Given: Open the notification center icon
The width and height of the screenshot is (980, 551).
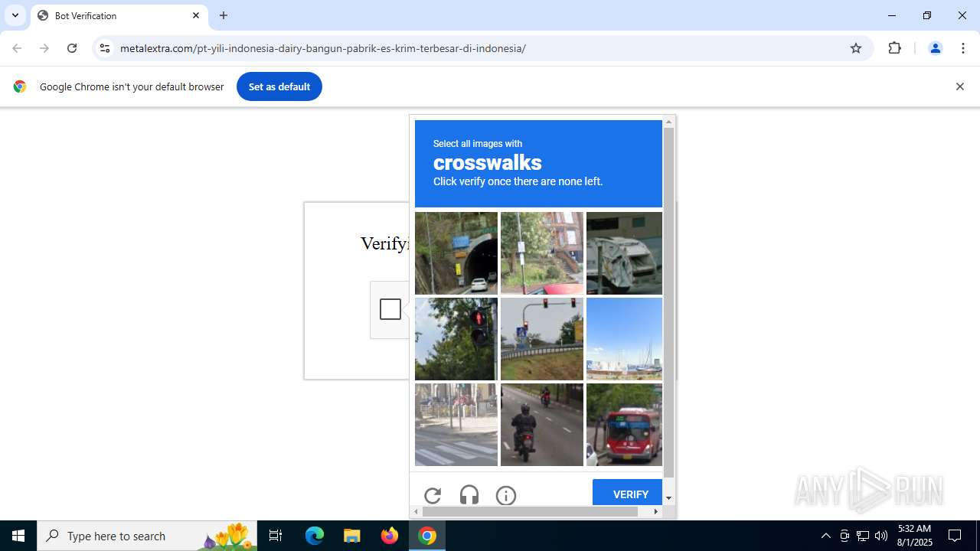Looking at the screenshot, I should (955, 536).
